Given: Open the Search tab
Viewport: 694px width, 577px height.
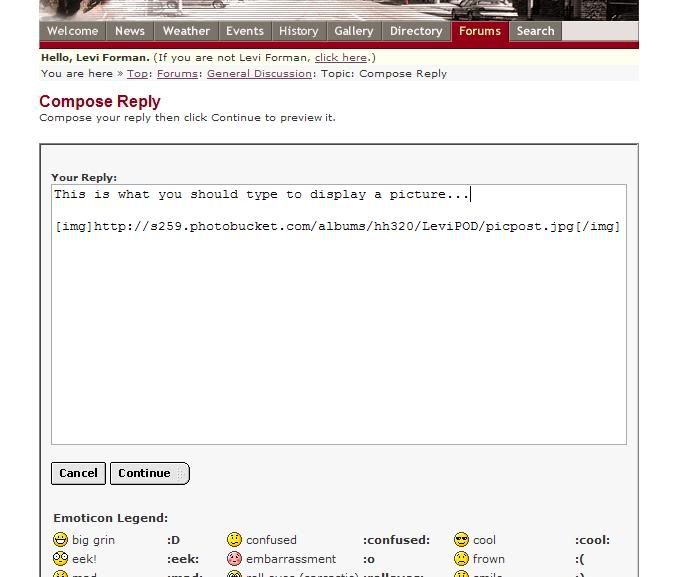Looking at the screenshot, I should tap(536, 31).
